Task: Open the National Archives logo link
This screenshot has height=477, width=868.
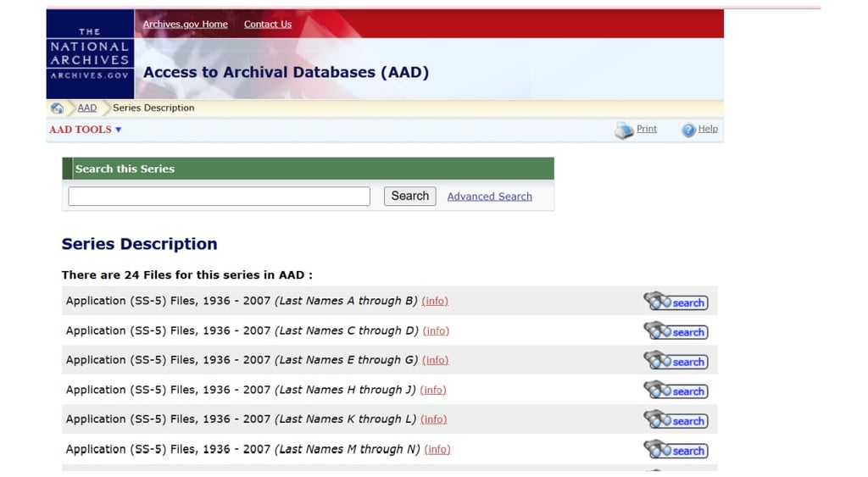Action: [90, 54]
